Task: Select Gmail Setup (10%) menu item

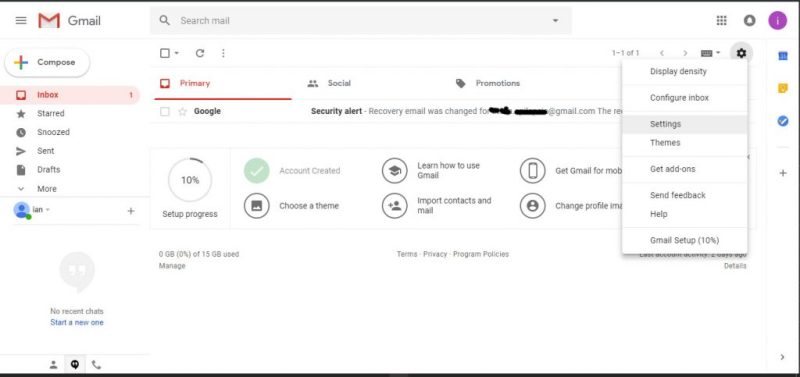Action: [685, 240]
